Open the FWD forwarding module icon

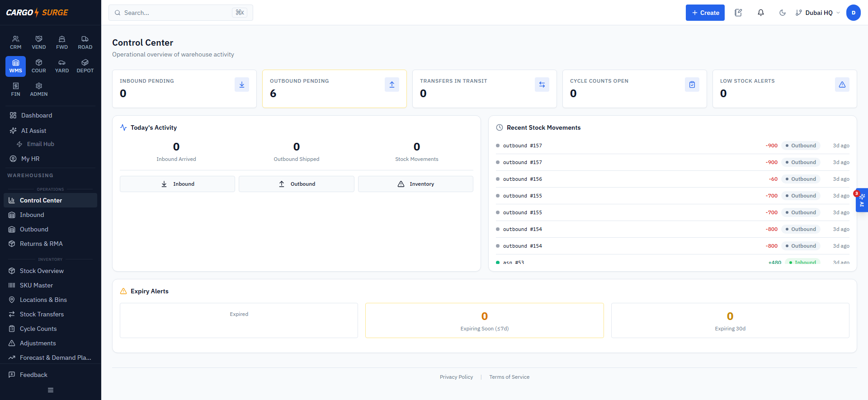pyautogui.click(x=62, y=42)
